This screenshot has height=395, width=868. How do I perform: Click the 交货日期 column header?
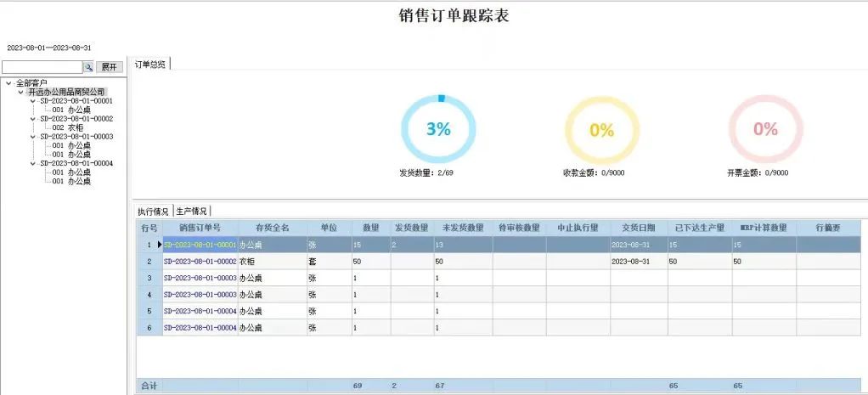(x=638, y=228)
